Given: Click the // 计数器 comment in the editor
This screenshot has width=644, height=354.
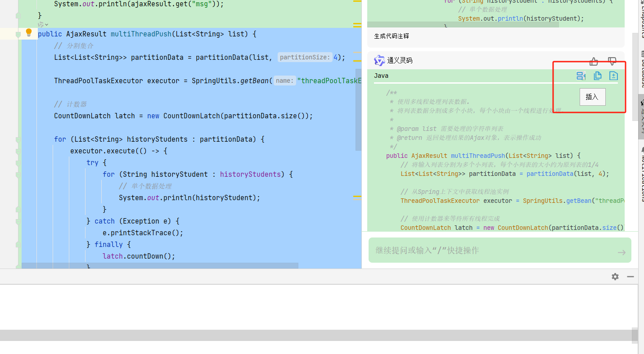Looking at the screenshot, I should tap(70, 104).
